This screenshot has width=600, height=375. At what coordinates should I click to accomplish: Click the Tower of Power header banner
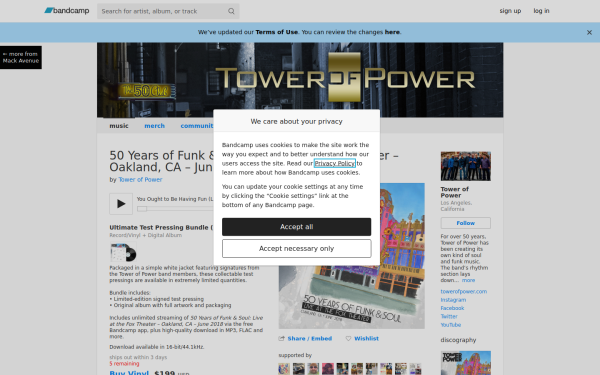[300, 80]
